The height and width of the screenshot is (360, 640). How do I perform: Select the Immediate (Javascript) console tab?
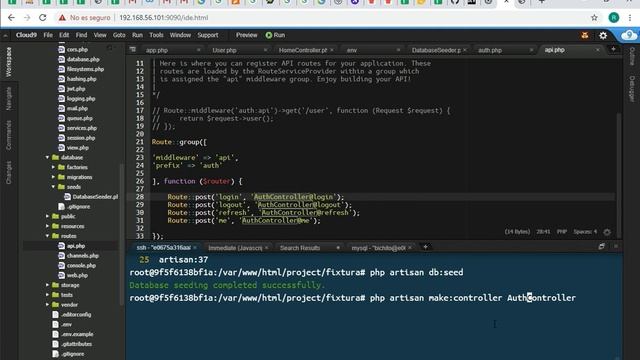click(x=235, y=248)
